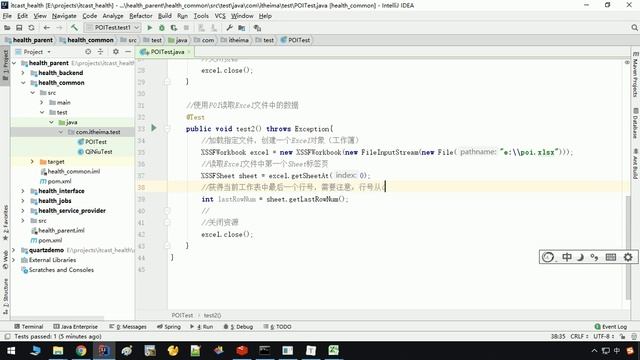Image resolution: width=640 pixels, height=360 pixels.
Task: Click the scroll-from-source target icon in Project panel
Action: click(88, 52)
